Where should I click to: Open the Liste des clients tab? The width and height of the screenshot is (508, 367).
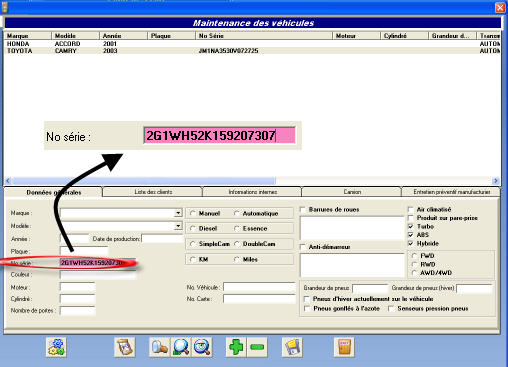pos(153,192)
